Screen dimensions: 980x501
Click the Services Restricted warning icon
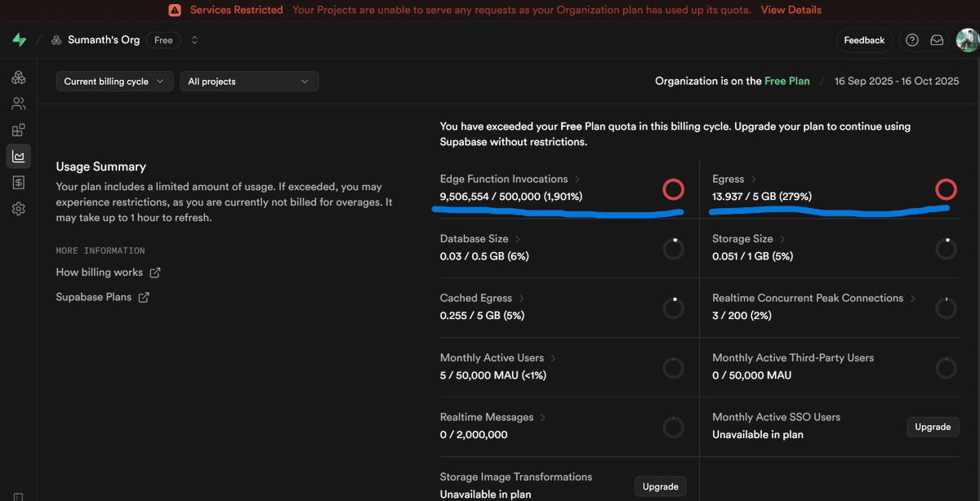[x=175, y=10]
